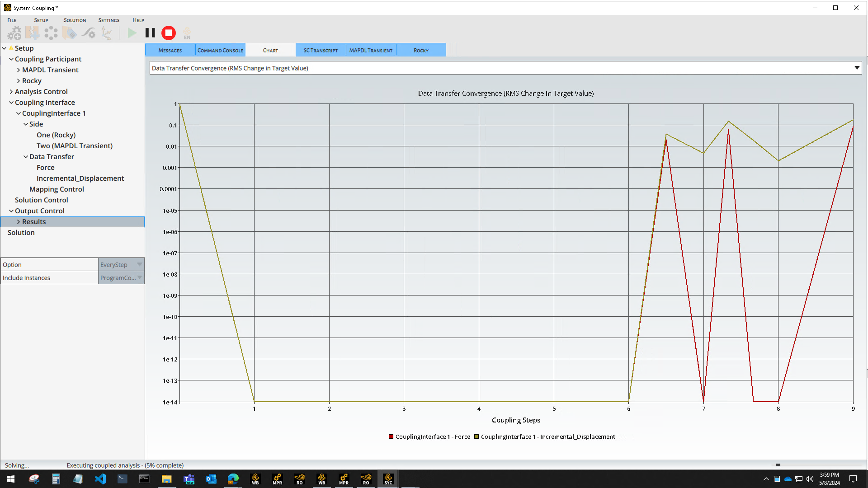Open the Settings menu

tap(108, 20)
